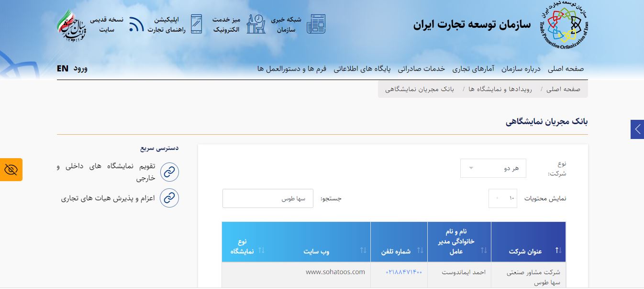The width and height of the screenshot is (644, 289).
Task: Open فرم ها و دستورالعمل ها menu
Action: pos(291,69)
